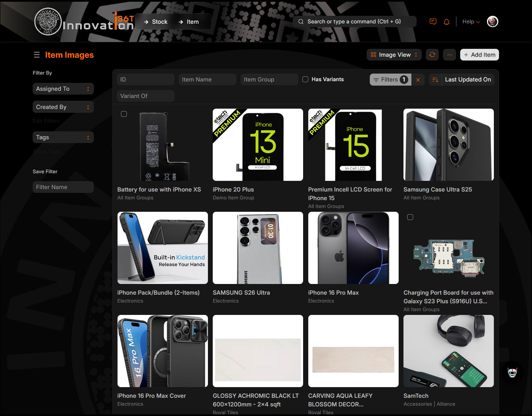Open the iPhone 16 Pro Max thumbnail

[x=353, y=248]
